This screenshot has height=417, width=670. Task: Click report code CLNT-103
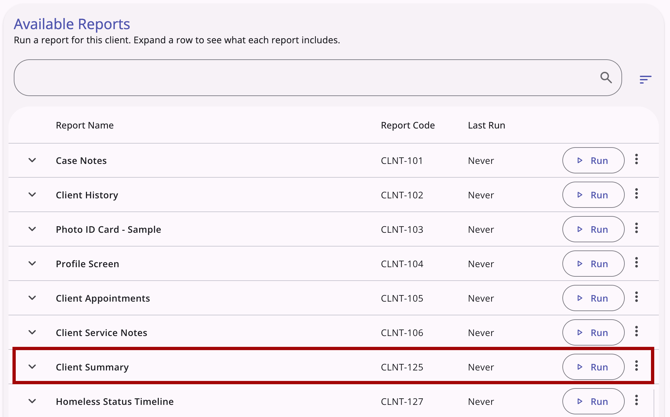click(x=402, y=229)
